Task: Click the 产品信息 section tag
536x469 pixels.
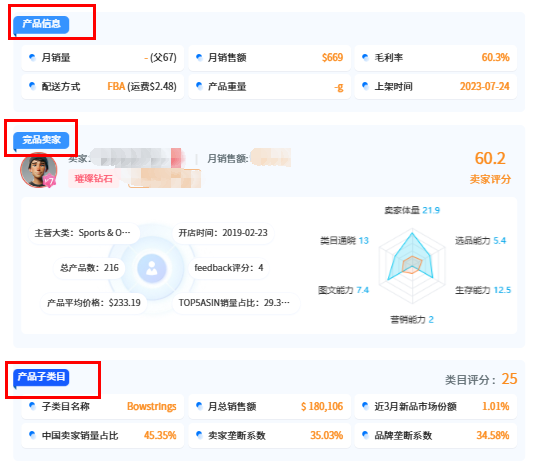Action: tap(41, 25)
